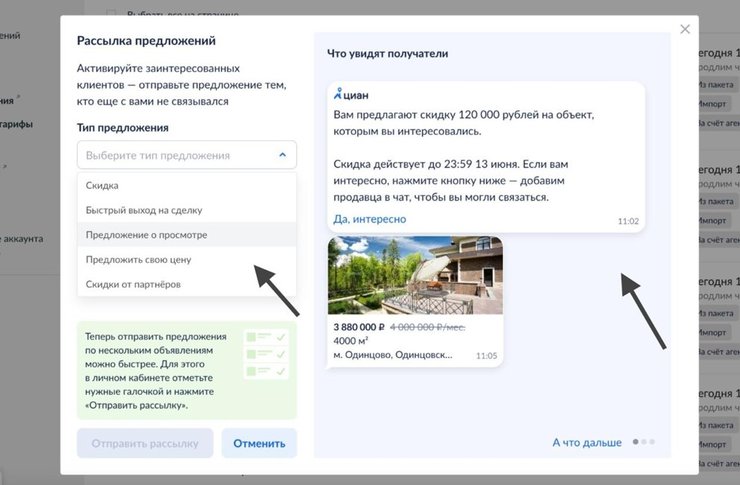740x485 pixels.
Task: Click the Рассылка предложений title
Action: tap(146, 41)
